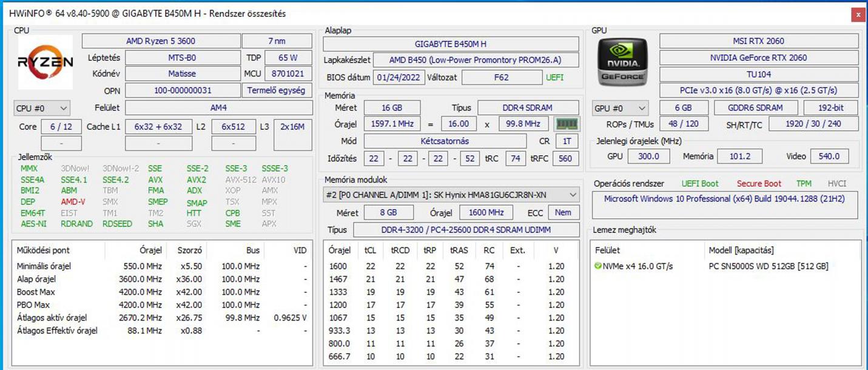Click the AVX2 feature flag
The height and width of the screenshot is (370, 868).
click(x=196, y=180)
